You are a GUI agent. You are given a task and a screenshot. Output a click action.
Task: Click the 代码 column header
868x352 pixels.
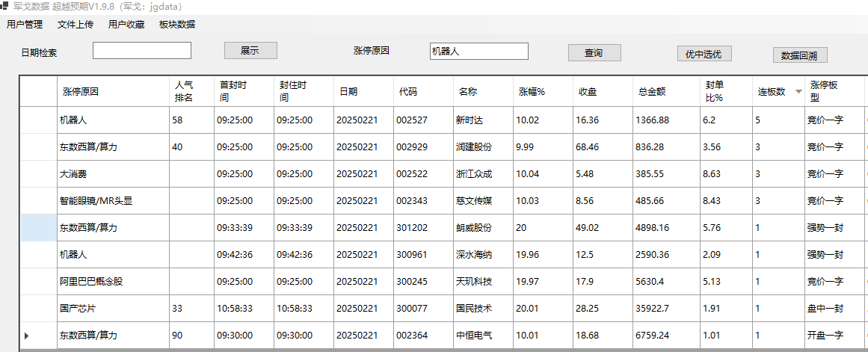(423, 91)
